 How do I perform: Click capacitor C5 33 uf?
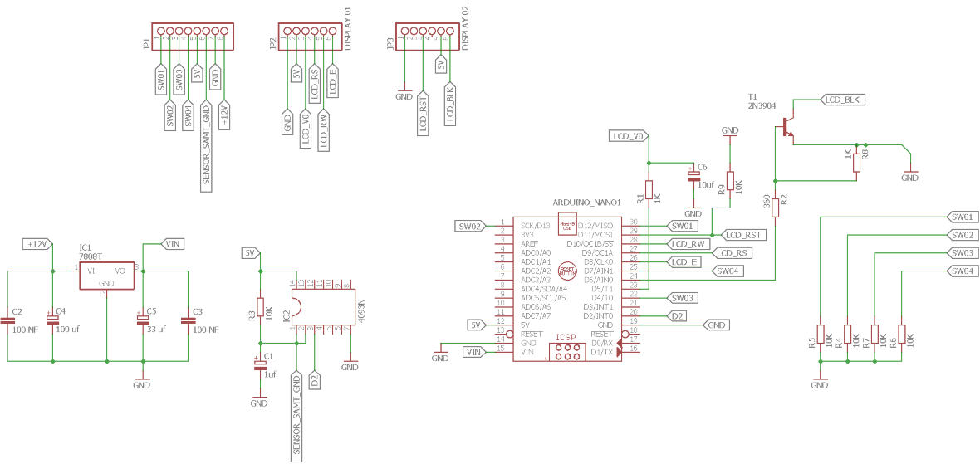[143, 320]
